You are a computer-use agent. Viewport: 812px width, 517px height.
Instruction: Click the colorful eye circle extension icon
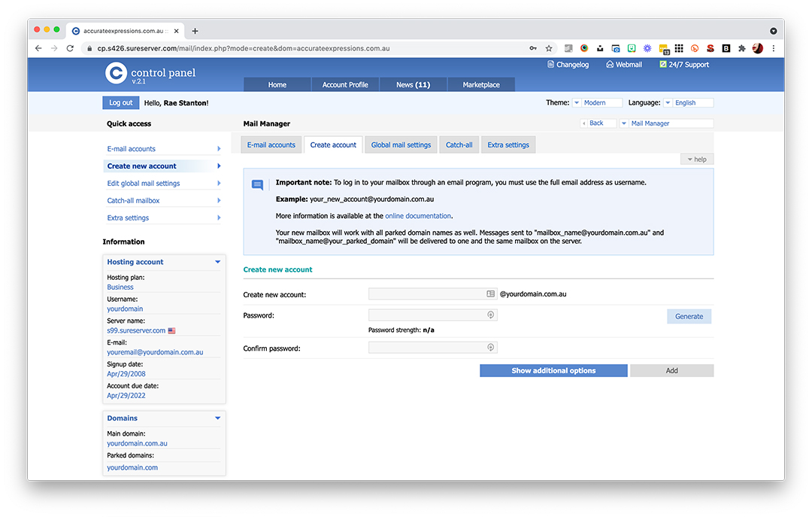[584, 48]
